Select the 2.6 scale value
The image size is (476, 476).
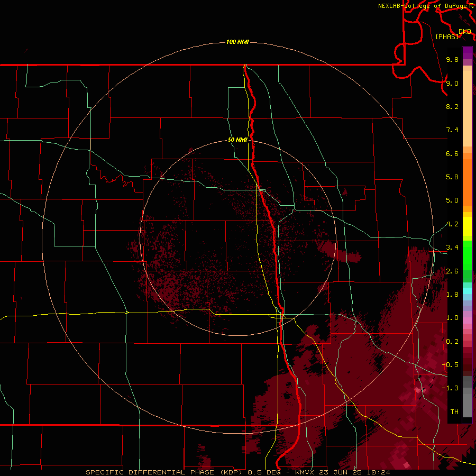click(452, 271)
